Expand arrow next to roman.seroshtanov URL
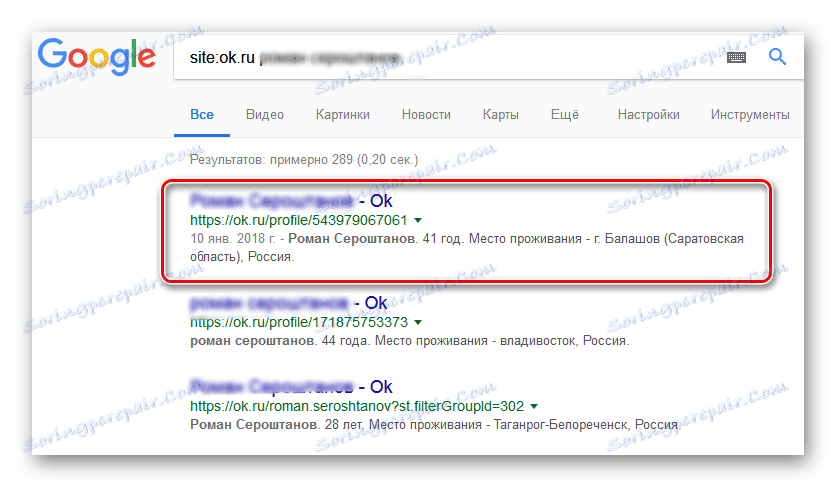Viewport: 836px width, 487px height. tap(534, 406)
